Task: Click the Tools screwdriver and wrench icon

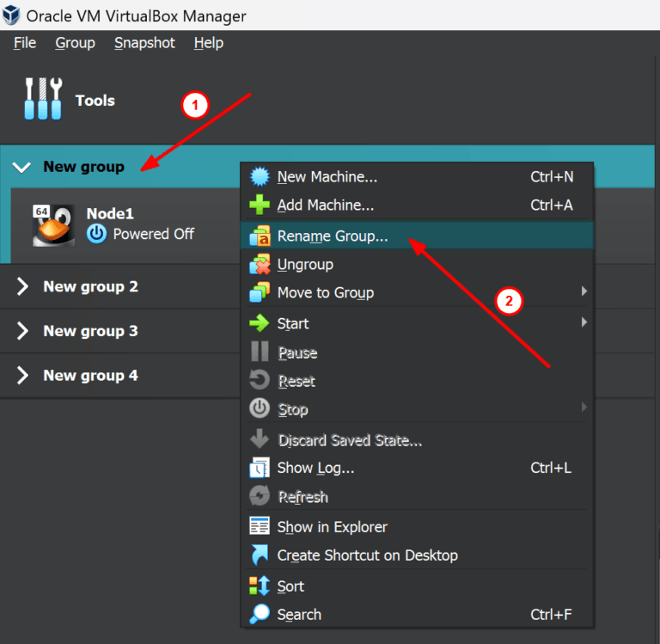Action: (x=43, y=100)
